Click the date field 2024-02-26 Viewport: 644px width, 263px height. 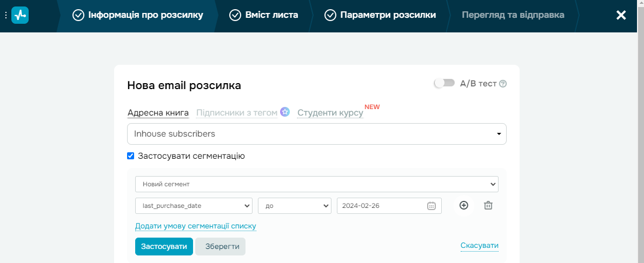(x=389, y=206)
